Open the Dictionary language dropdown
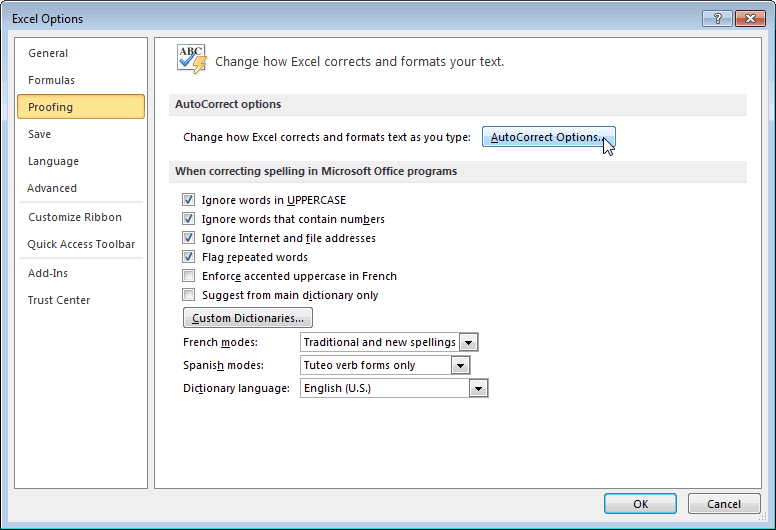 (x=479, y=388)
